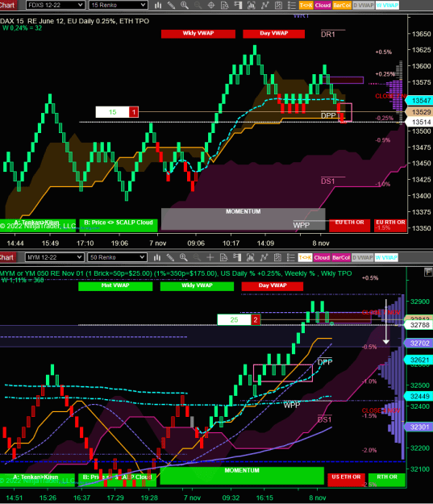Open the MYM 12-22 instrument dropdown
433x504 pixels.
(x=54, y=257)
